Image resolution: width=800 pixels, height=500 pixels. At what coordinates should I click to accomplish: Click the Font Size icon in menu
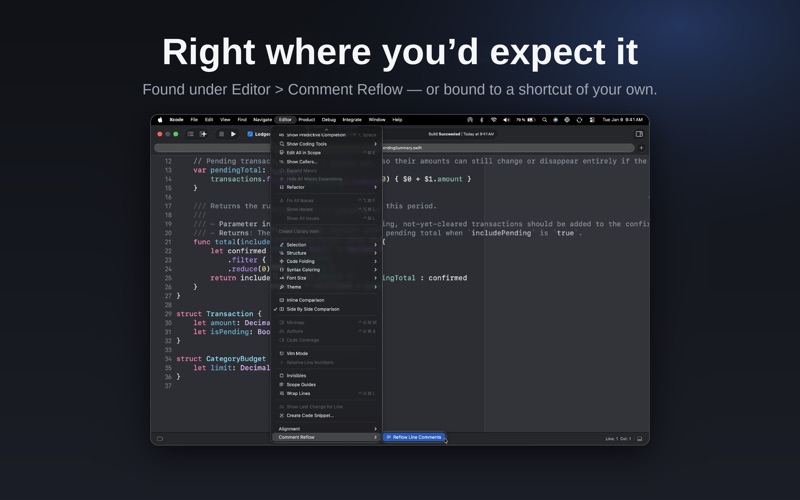(x=282, y=278)
